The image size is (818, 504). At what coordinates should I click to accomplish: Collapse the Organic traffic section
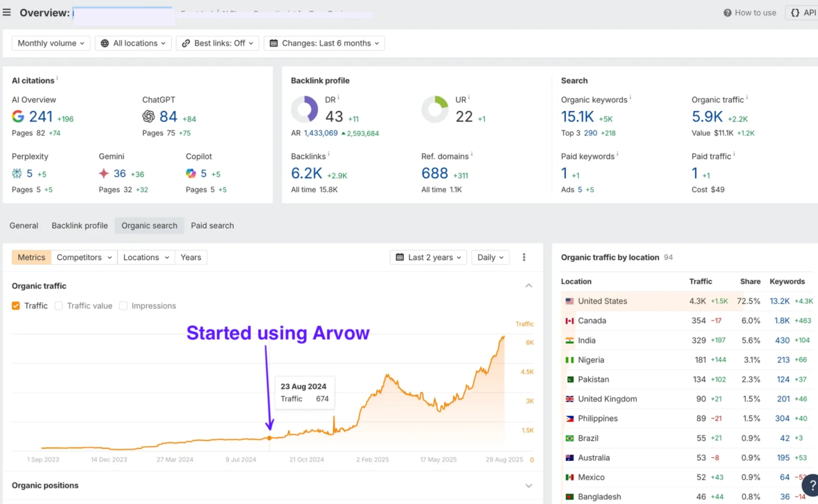tap(528, 286)
